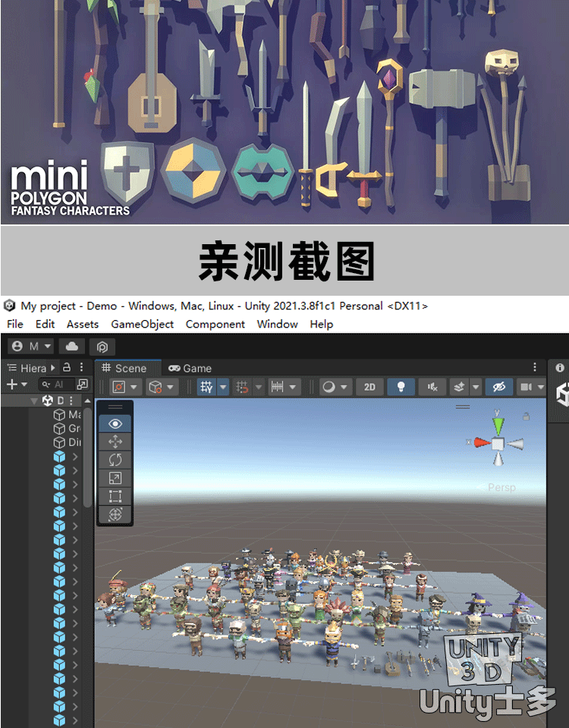Viewport: 569px width, 728px height.
Task: Click the tools overlay drag handle
Action: pyautogui.click(x=115, y=406)
